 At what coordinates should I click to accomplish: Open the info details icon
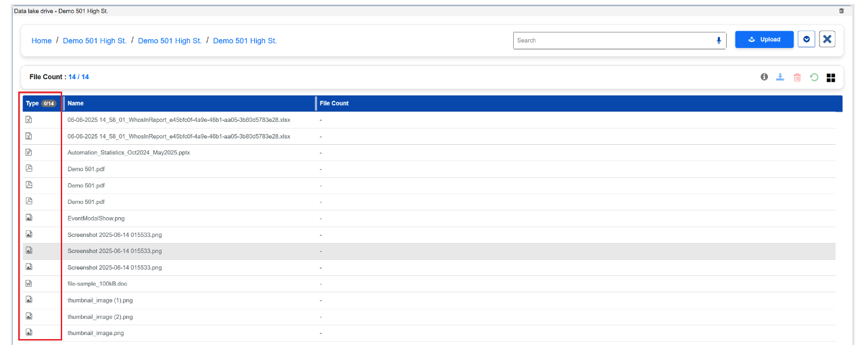coord(764,77)
